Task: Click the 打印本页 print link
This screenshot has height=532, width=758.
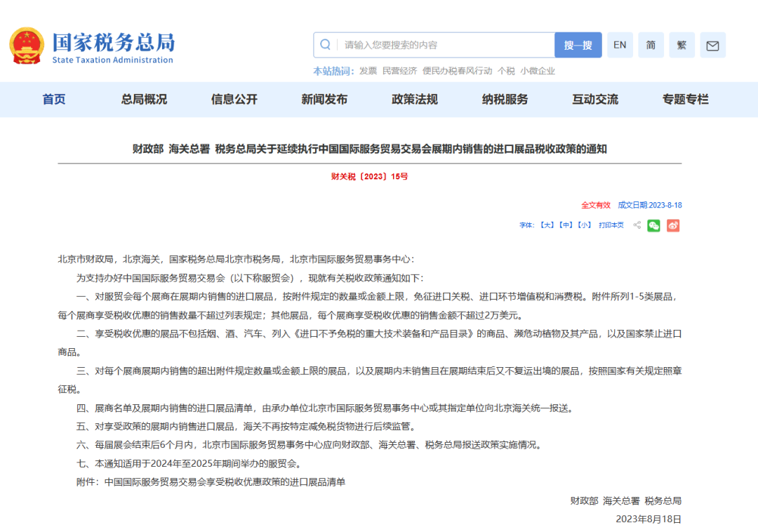Action: pos(611,225)
